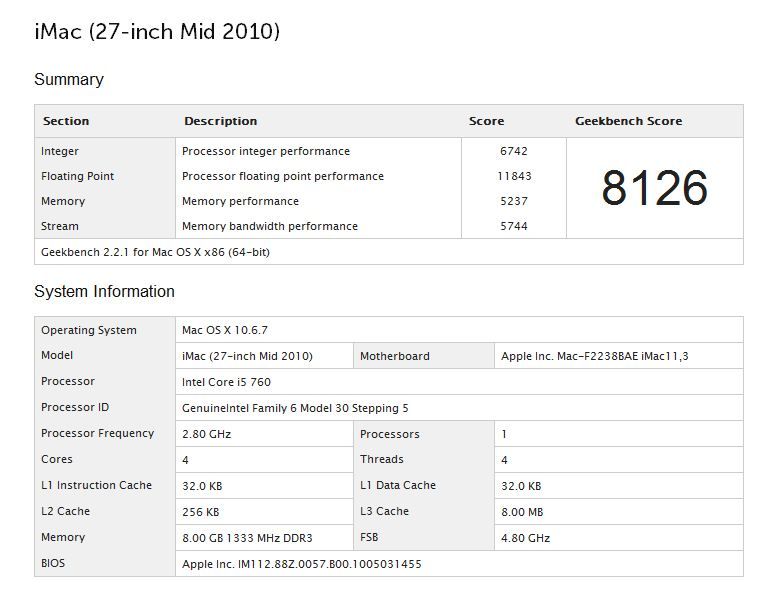Click the large Geekbench score 8126
758x597 pixels.
point(655,188)
